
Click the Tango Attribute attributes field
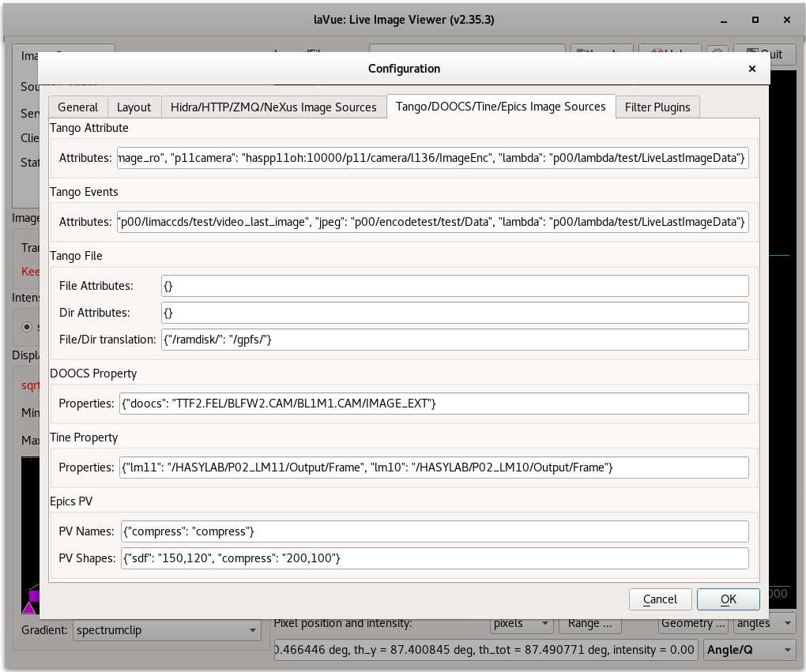[432, 159]
